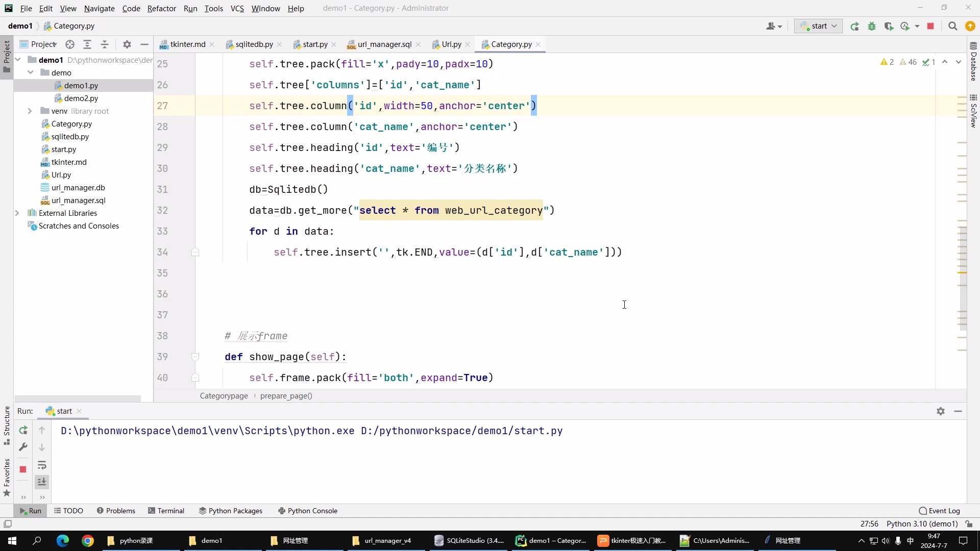Click Run with Coverage shield icon
This screenshot has width=980, height=551.
(x=889, y=26)
